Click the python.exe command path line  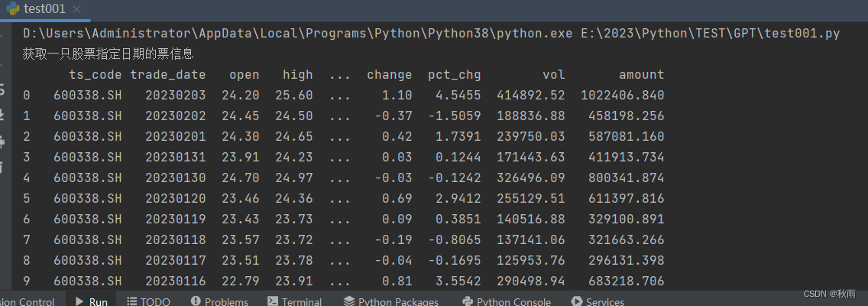(x=431, y=33)
